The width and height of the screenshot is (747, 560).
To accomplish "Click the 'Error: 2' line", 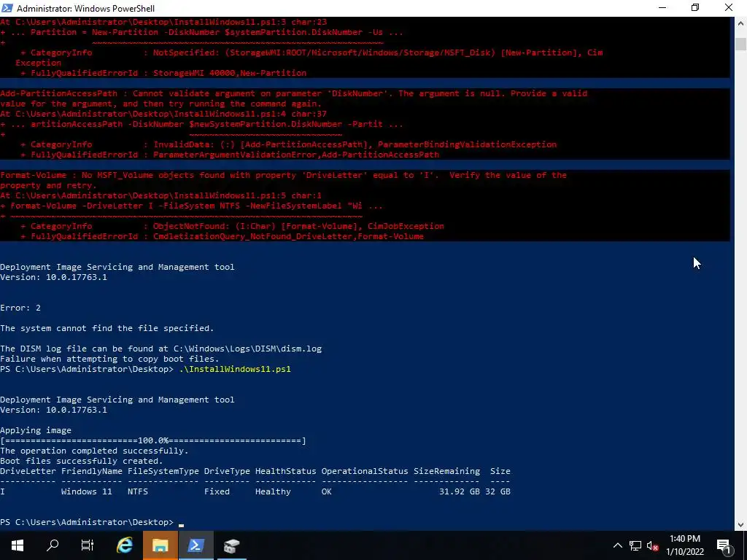I will (20, 308).
